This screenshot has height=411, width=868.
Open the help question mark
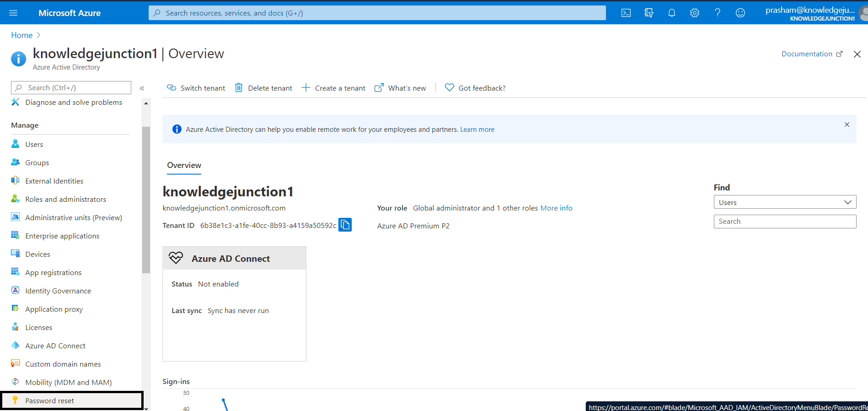718,13
